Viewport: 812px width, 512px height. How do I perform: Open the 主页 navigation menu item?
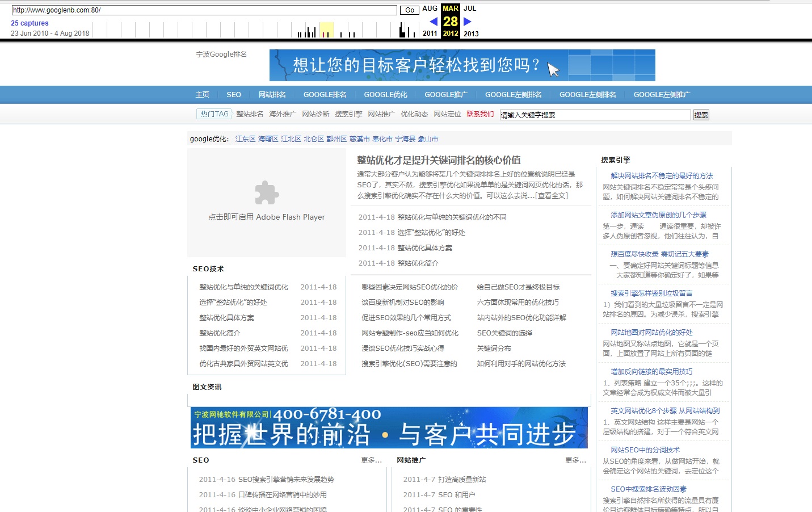(x=203, y=94)
